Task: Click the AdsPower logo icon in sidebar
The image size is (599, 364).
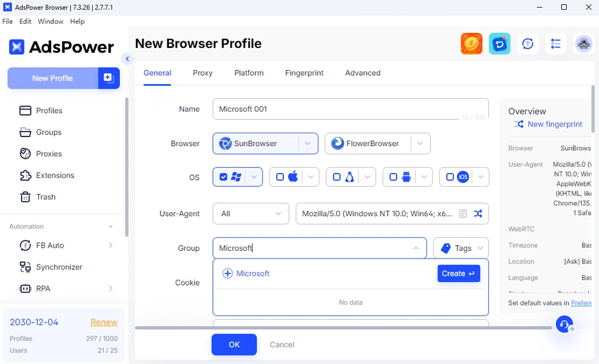Action: (x=16, y=47)
